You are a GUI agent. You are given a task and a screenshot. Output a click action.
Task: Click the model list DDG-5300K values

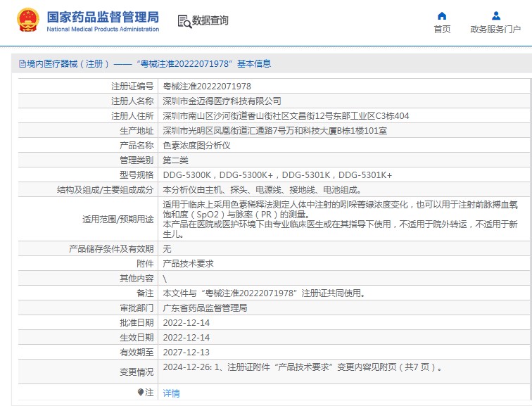(x=277, y=175)
